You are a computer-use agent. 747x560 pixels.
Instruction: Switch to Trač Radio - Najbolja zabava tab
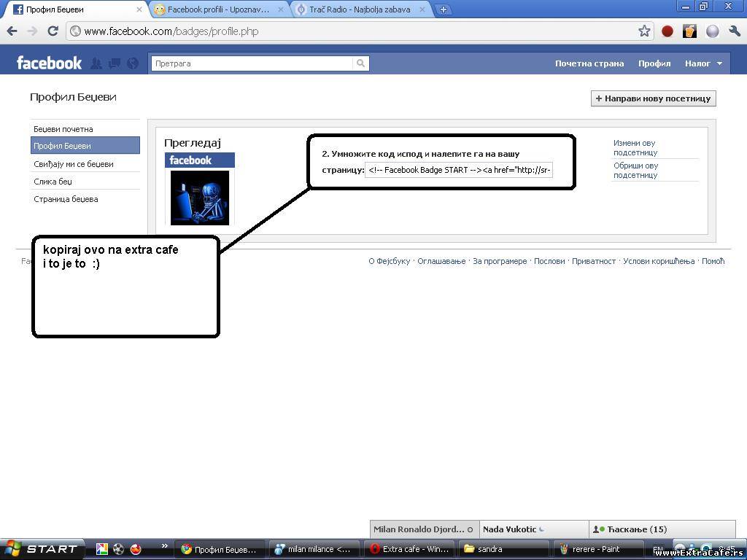tap(360, 9)
